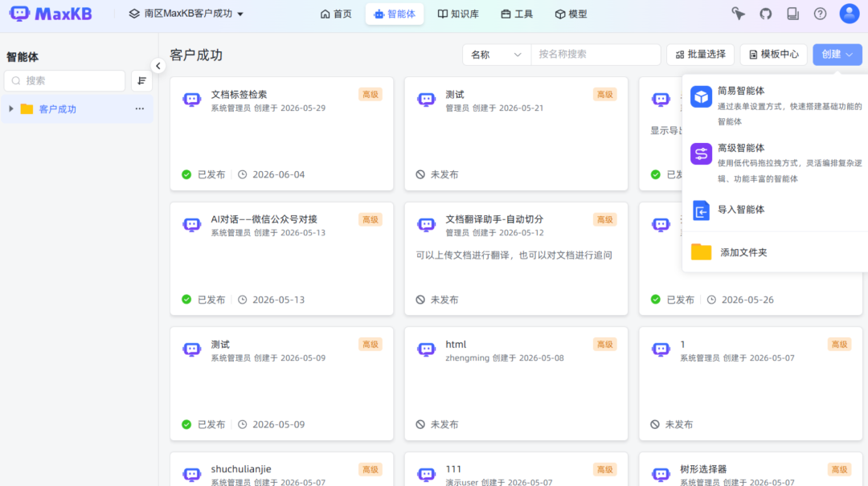Click the yellow folder icon beside 添加文件夹
This screenshot has width=868, height=486.
(701, 252)
